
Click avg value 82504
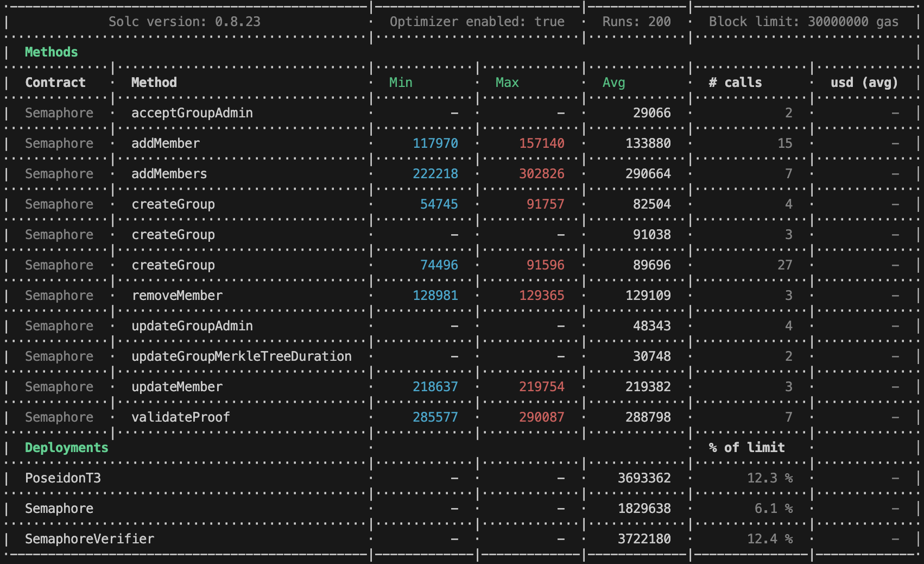pos(652,204)
